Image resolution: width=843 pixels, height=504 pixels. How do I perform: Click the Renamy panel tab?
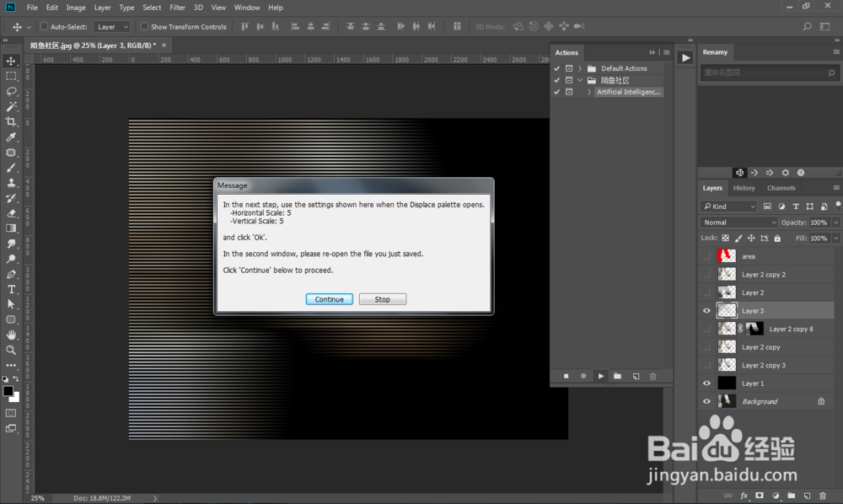[x=715, y=52]
